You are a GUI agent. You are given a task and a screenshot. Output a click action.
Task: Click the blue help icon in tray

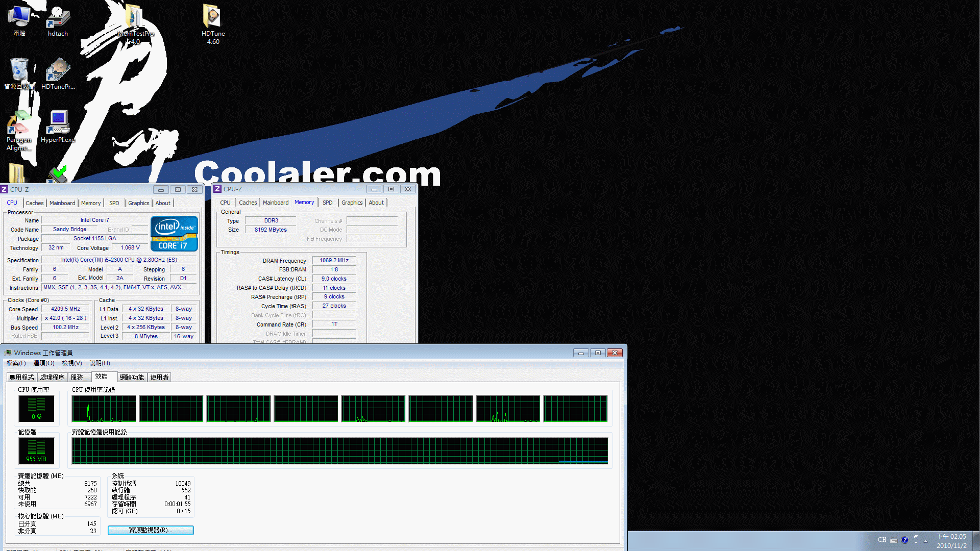(905, 540)
